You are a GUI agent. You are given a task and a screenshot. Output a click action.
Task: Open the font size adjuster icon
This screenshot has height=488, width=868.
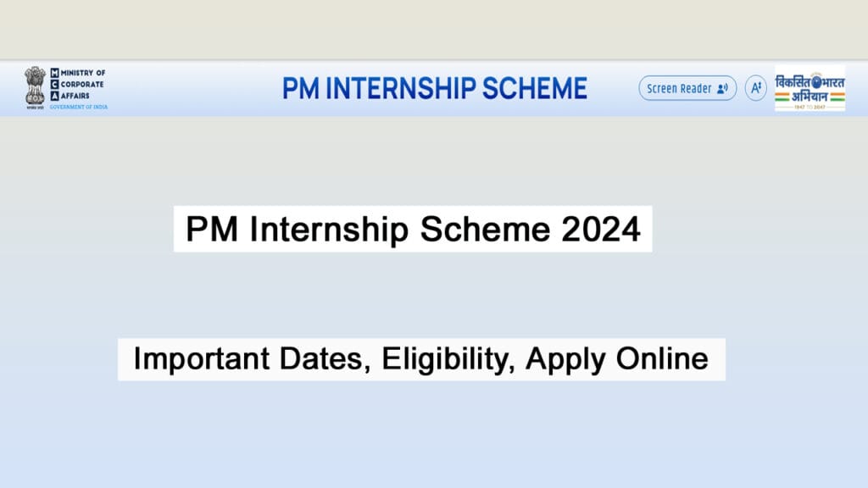point(755,88)
